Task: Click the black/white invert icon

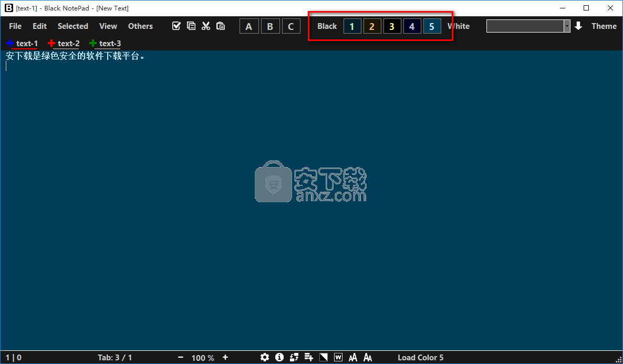Action: (x=324, y=357)
